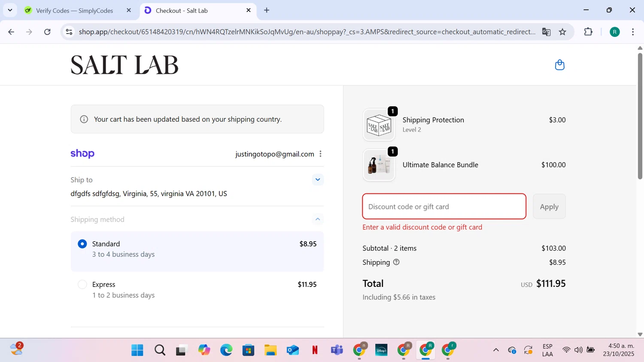Open Copilot from the taskbar
Viewport: 644px width, 362px height.
coord(204,350)
